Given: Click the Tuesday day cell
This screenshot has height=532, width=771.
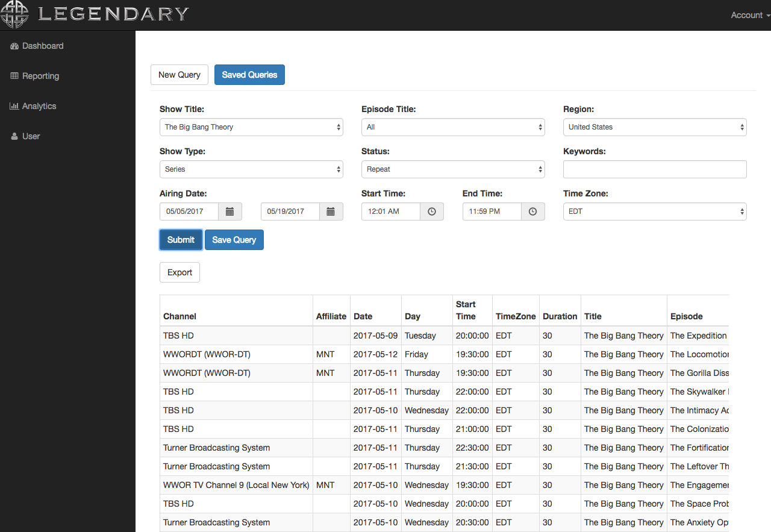Looking at the screenshot, I should click(427, 336).
